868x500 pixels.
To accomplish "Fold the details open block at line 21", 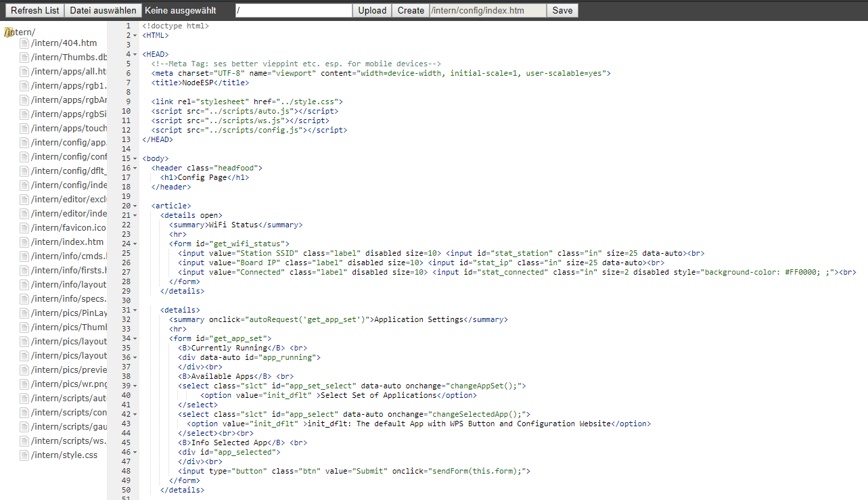I will 135,215.
